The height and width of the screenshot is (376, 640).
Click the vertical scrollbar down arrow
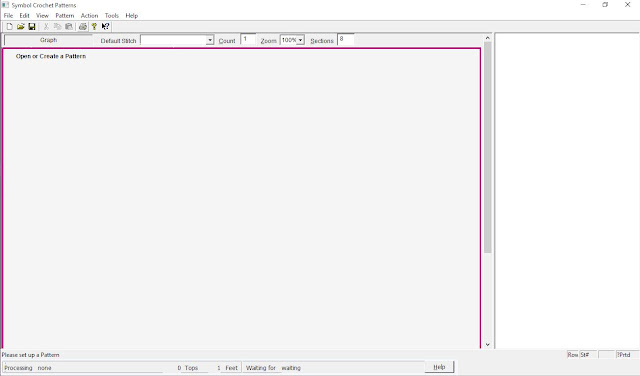tap(487, 345)
